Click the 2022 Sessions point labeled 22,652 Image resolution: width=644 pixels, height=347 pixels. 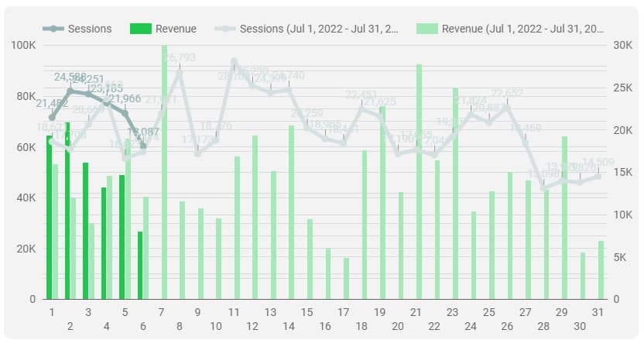(507, 108)
